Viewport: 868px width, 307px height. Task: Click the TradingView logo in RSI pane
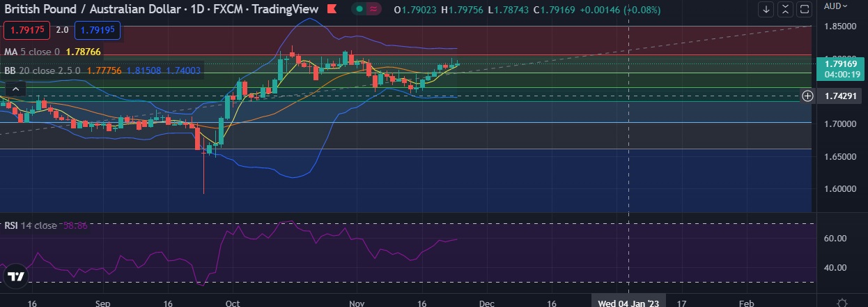click(x=15, y=277)
